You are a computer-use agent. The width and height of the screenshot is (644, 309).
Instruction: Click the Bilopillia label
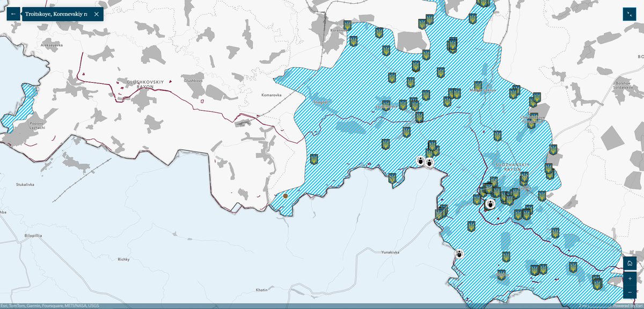click(x=32, y=235)
